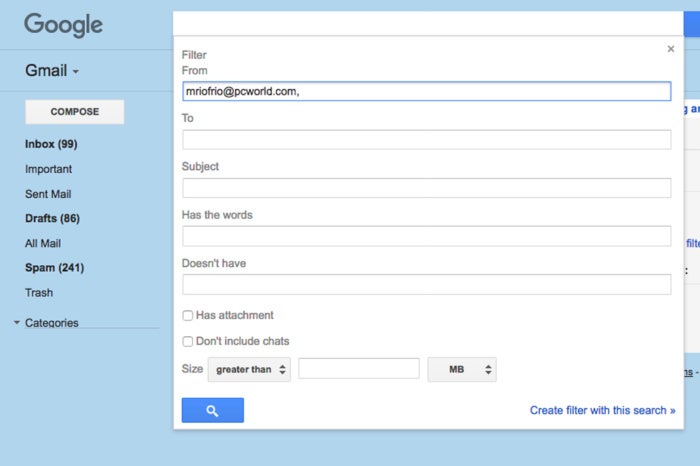Click the COMPOSE button
Image resolution: width=700 pixels, height=466 pixels.
point(75,112)
